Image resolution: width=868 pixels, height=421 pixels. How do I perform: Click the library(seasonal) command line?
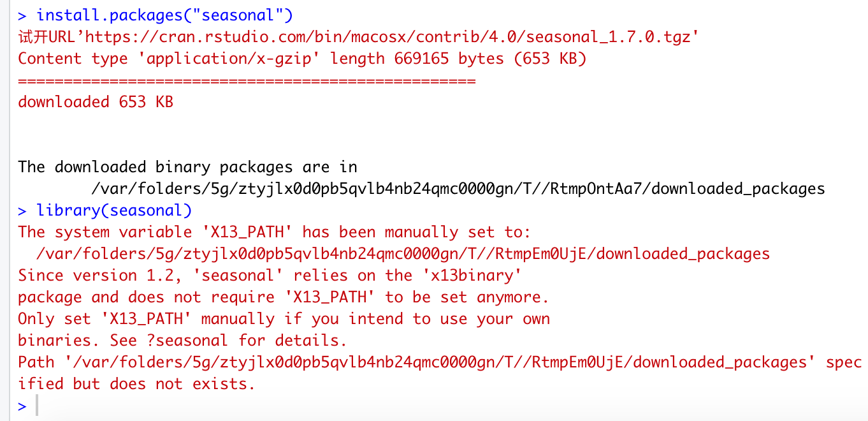[114, 210]
